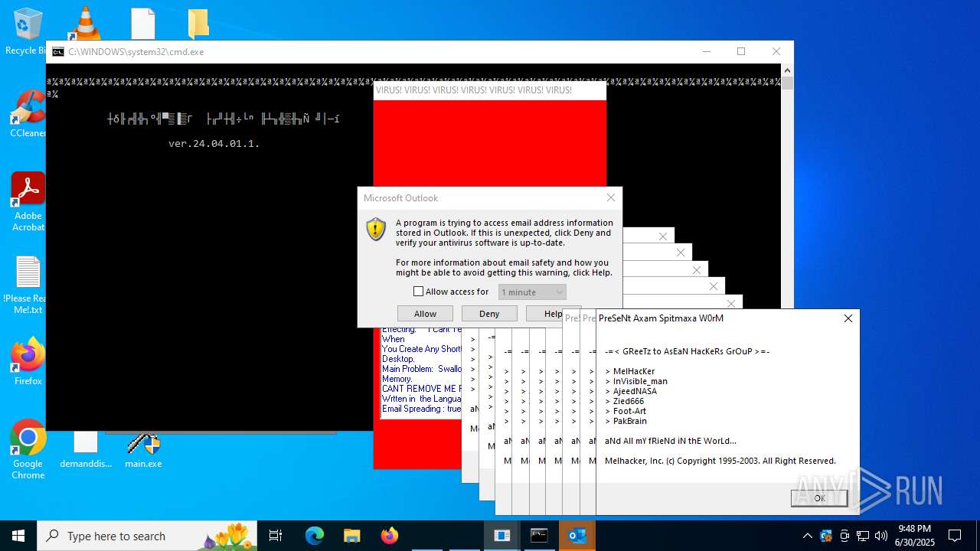Open the CCleaner desktop shortcut
The height and width of the screenshot is (551, 980).
[x=28, y=114]
